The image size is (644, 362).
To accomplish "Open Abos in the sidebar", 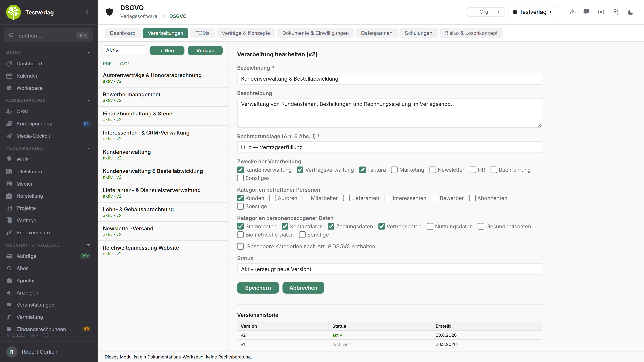I will (48, 268).
